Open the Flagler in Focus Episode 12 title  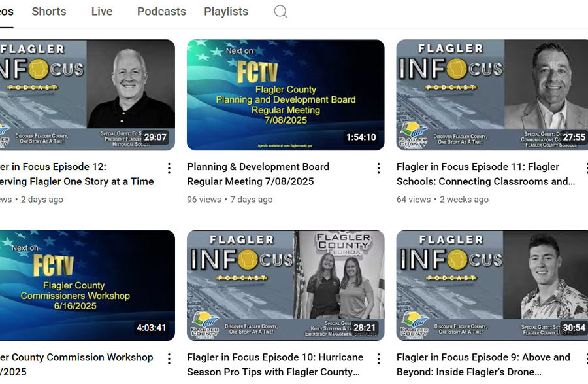click(77, 174)
